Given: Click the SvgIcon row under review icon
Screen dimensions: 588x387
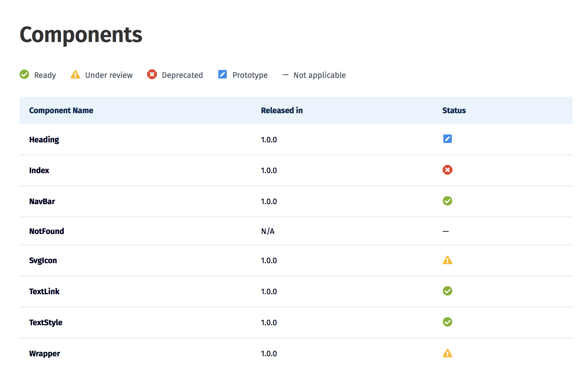Looking at the screenshot, I should pos(447,260).
